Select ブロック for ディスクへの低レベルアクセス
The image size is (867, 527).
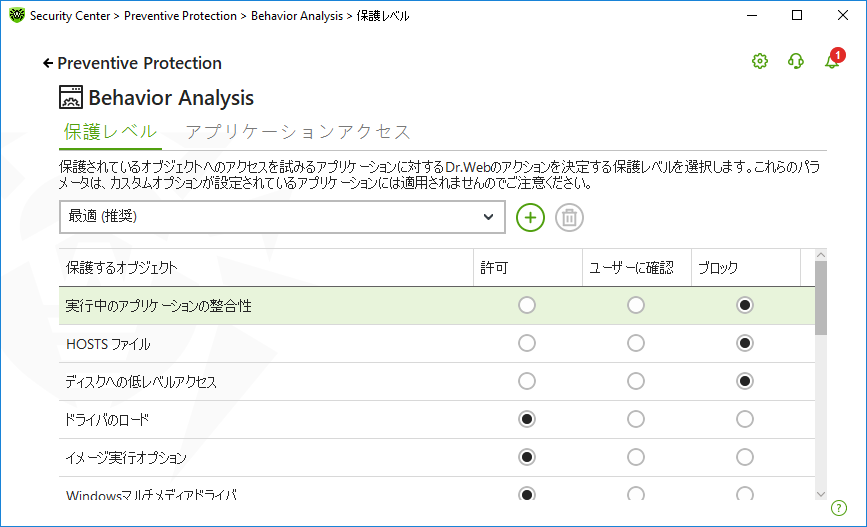tap(745, 381)
